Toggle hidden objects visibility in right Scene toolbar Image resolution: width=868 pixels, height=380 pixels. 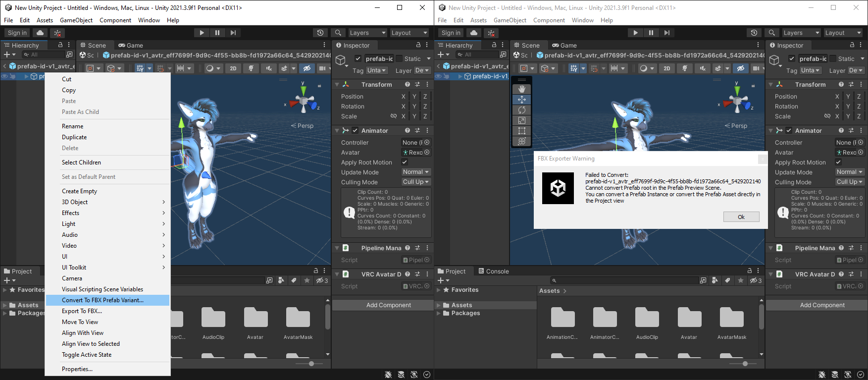[x=741, y=68]
